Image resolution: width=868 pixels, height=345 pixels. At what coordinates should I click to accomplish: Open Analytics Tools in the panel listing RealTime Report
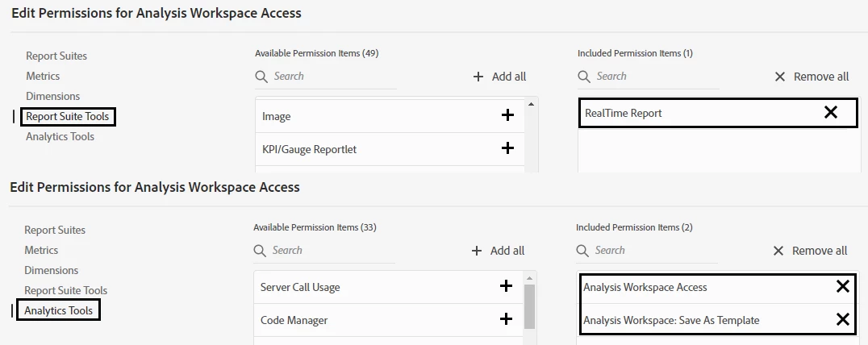(60, 136)
